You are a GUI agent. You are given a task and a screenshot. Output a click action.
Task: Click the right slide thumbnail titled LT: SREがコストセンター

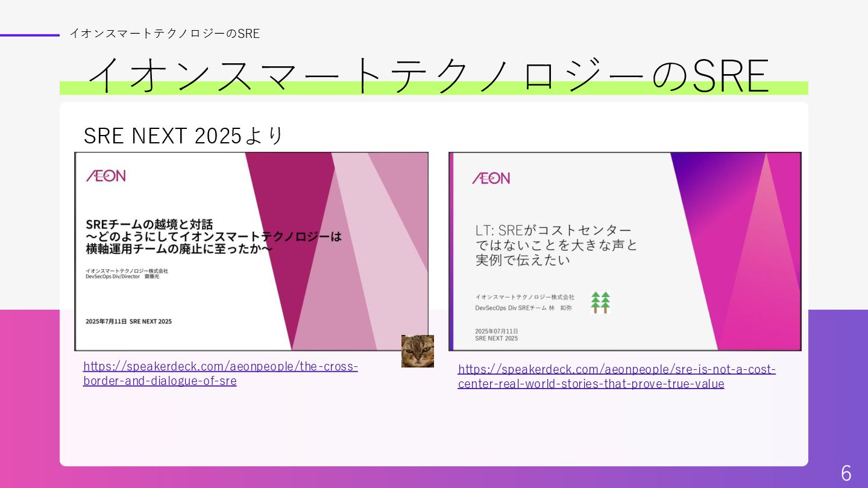coord(625,251)
